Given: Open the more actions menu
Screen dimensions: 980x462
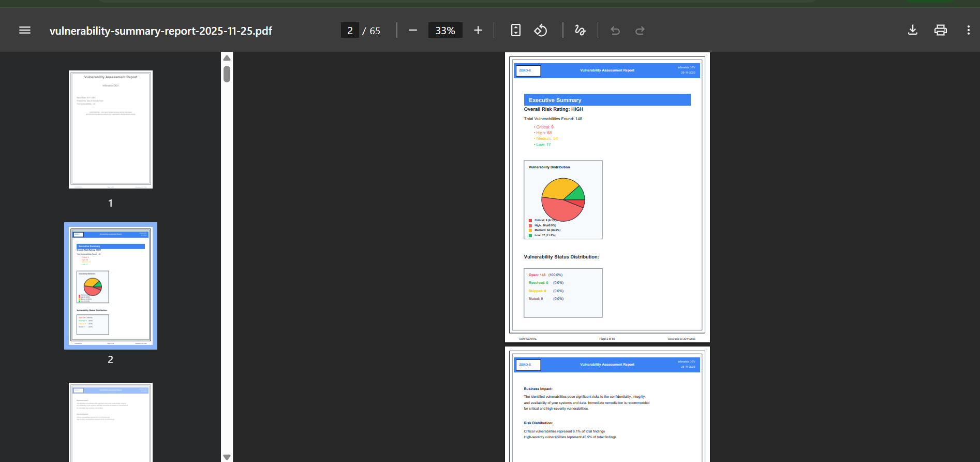Looking at the screenshot, I should tap(969, 30).
